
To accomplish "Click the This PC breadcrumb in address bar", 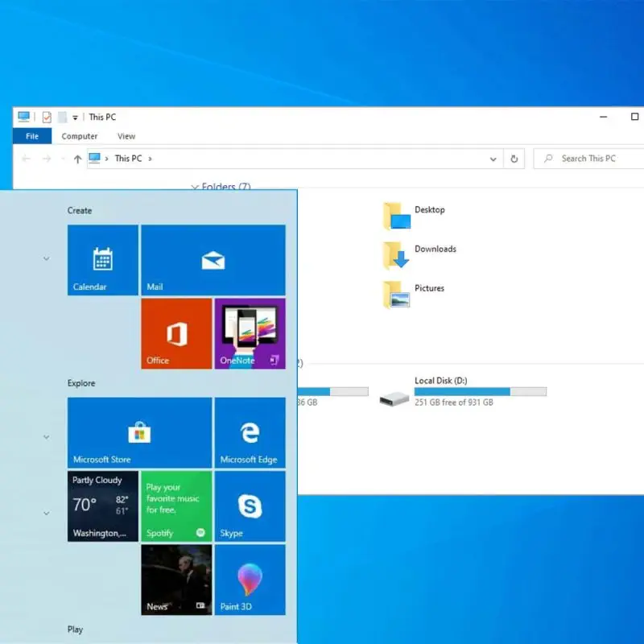I will pos(128,159).
